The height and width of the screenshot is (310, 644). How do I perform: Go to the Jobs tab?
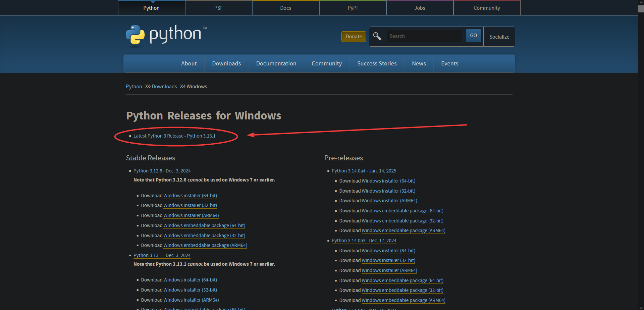[420, 8]
